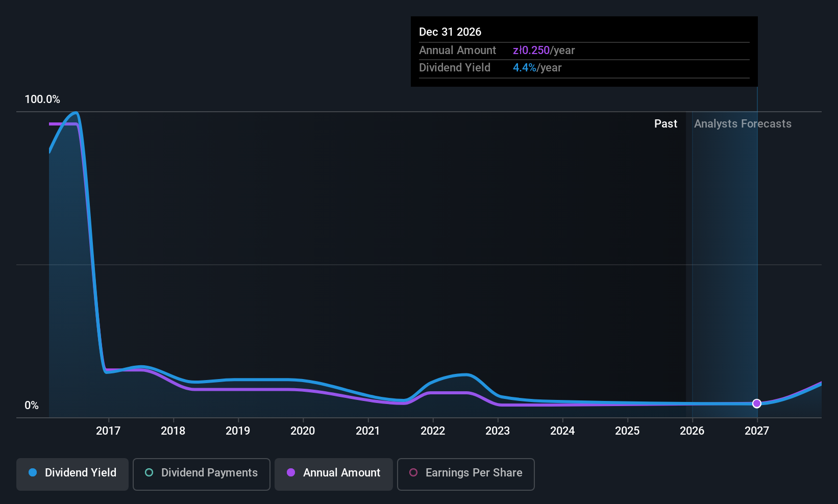
Task: Click the 2026 axis label
Action: point(692,431)
